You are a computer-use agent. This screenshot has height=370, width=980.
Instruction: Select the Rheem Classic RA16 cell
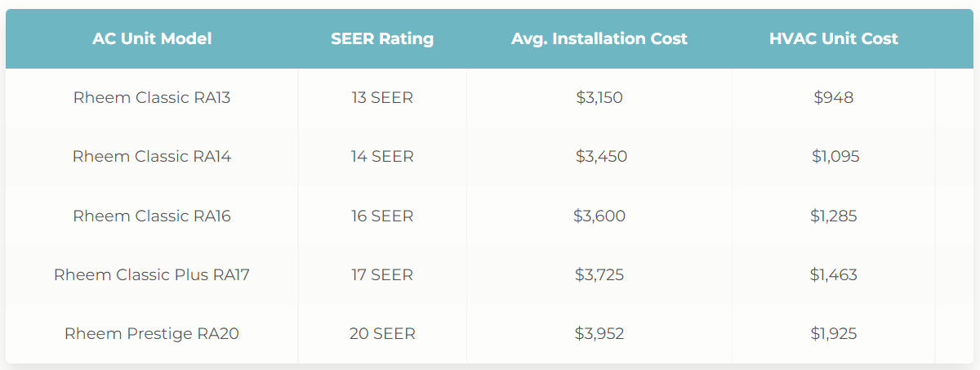[x=152, y=216]
